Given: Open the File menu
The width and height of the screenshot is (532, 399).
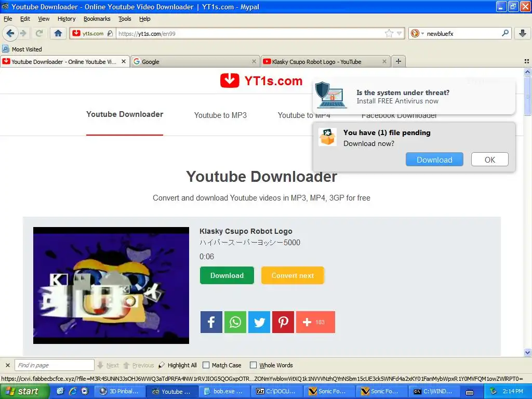Looking at the screenshot, I should coord(8,19).
